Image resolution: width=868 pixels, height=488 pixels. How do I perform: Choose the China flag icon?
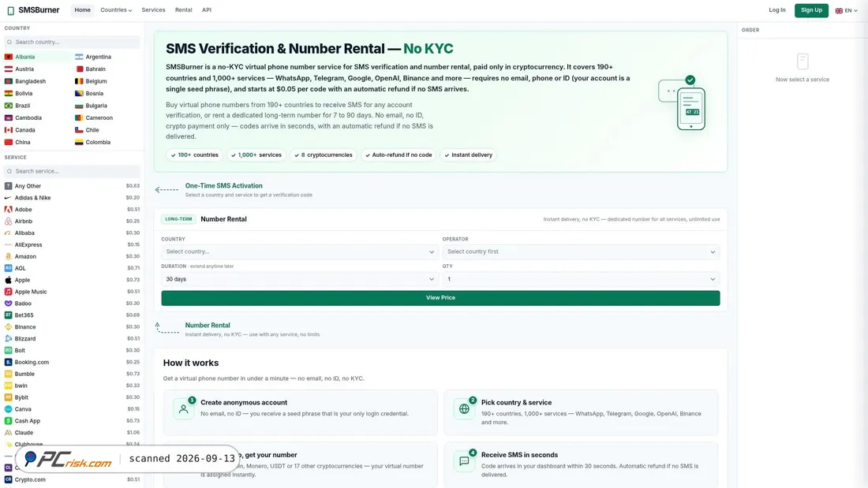tap(9, 142)
